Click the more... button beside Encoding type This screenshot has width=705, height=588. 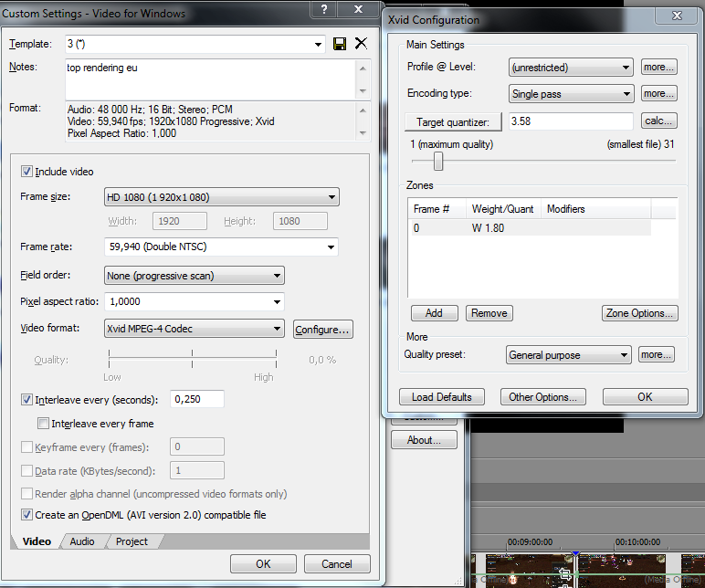(x=658, y=93)
